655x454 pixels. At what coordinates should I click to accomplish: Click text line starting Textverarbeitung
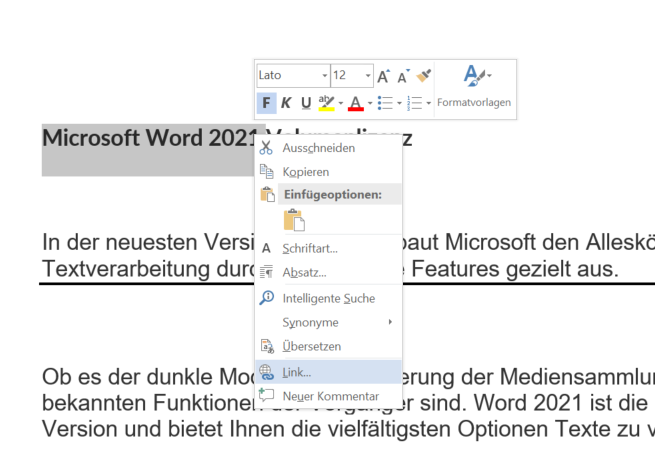(x=148, y=269)
